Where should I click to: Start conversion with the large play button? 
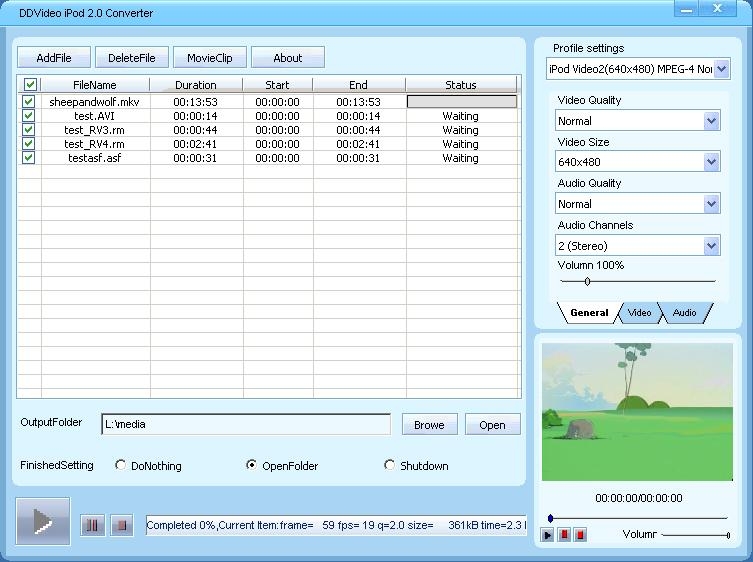coord(43,521)
